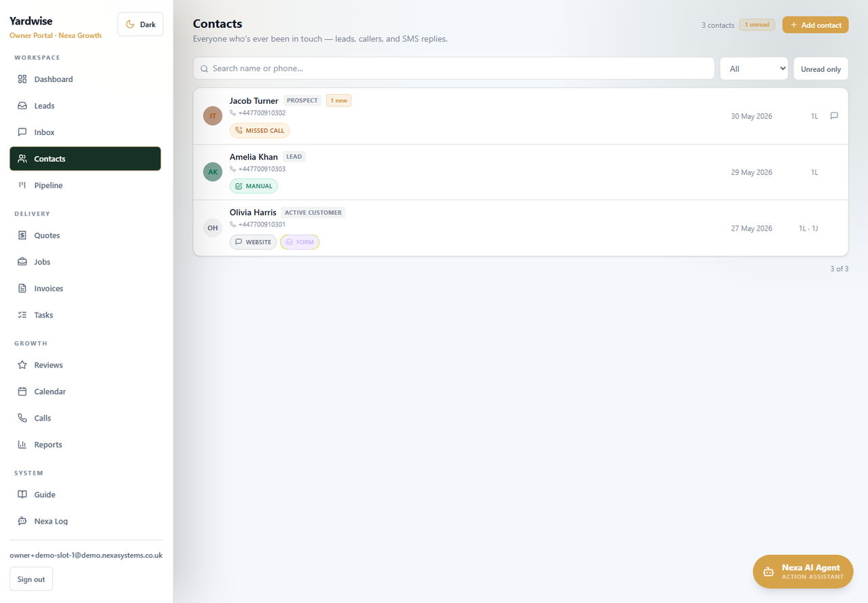Click the Tasks checklist icon
This screenshot has height=603, width=868.
(x=22, y=315)
